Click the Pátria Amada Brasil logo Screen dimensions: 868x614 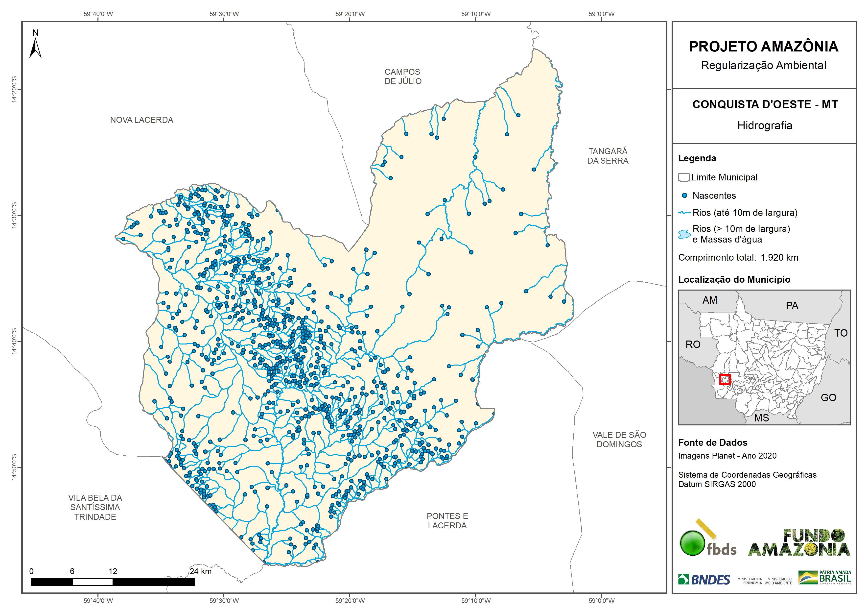tap(825, 578)
